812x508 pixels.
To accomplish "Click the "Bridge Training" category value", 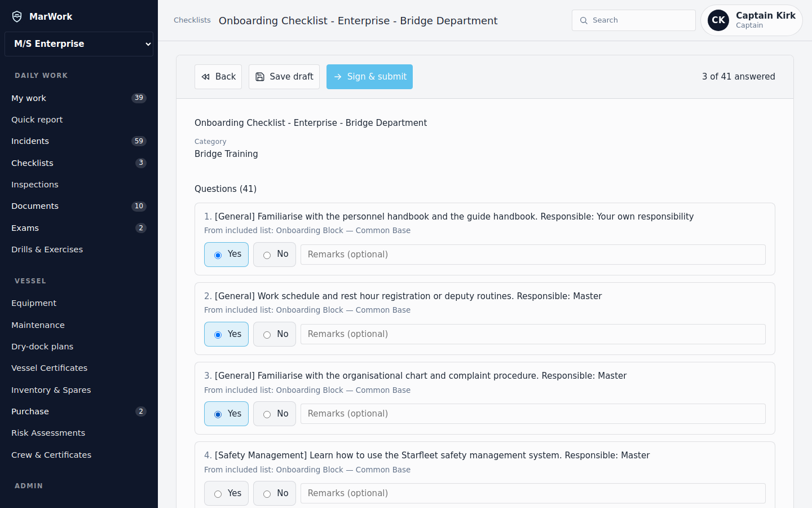I will click(226, 154).
